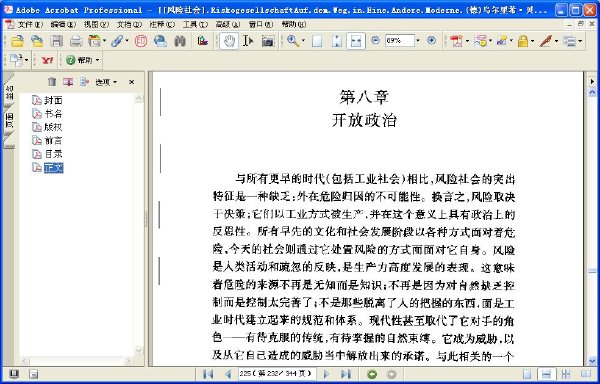Open a file with the folder icon
The width and height of the screenshot is (600, 384).
[x=17, y=41]
